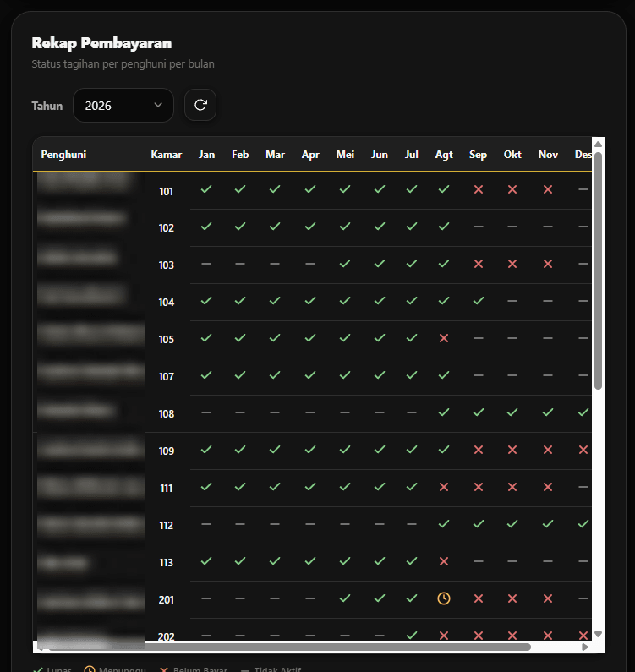Click the Mei column header
The height and width of the screenshot is (672, 635).
point(345,155)
